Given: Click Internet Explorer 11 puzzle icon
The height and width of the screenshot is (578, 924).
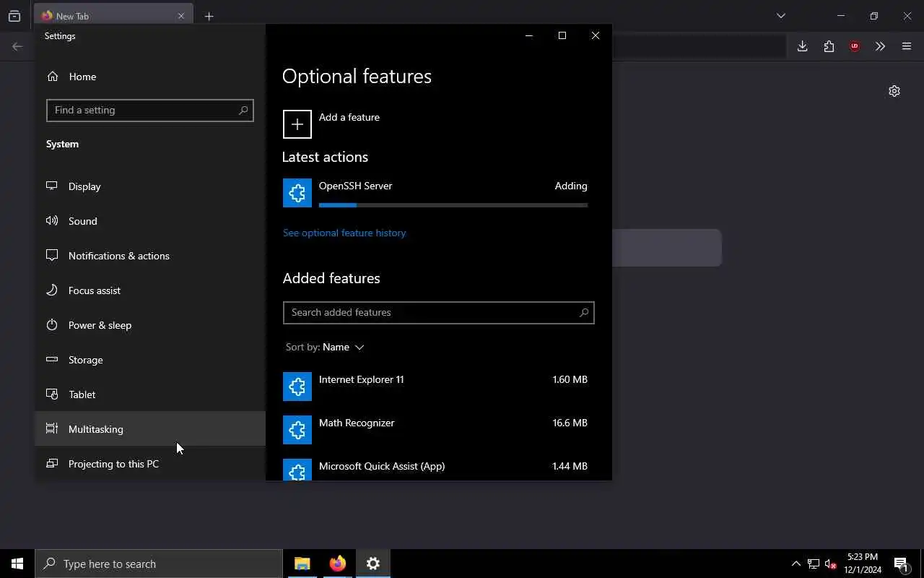Looking at the screenshot, I should pyautogui.click(x=297, y=387).
